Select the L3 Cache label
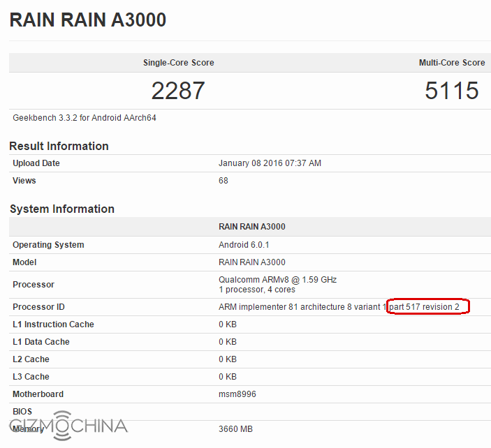The image size is (491, 448). pos(31,377)
